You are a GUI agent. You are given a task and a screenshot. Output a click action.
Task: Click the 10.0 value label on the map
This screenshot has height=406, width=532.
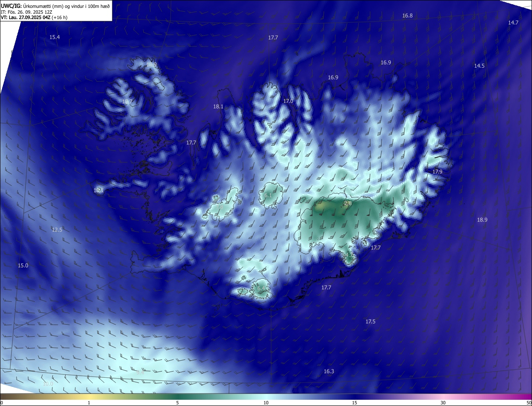point(48,384)
